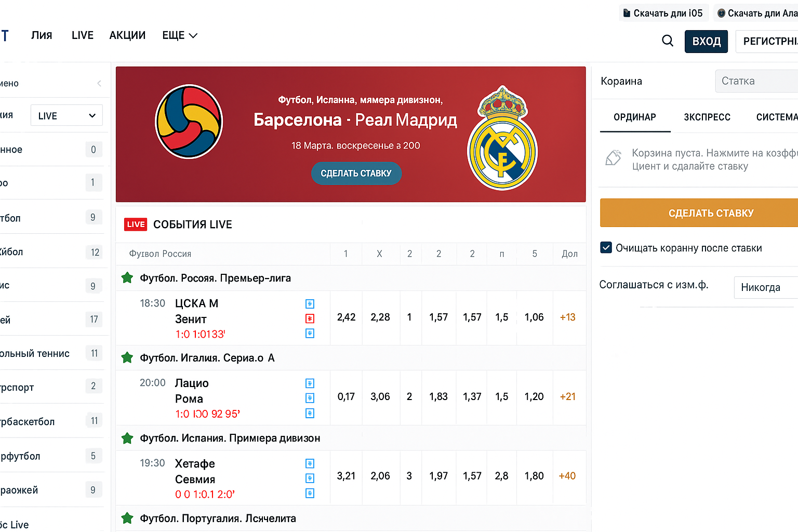Click the orange СДЕЛАТЬ СТАВКУ button

pyautogui.click(x=710, y=213)
